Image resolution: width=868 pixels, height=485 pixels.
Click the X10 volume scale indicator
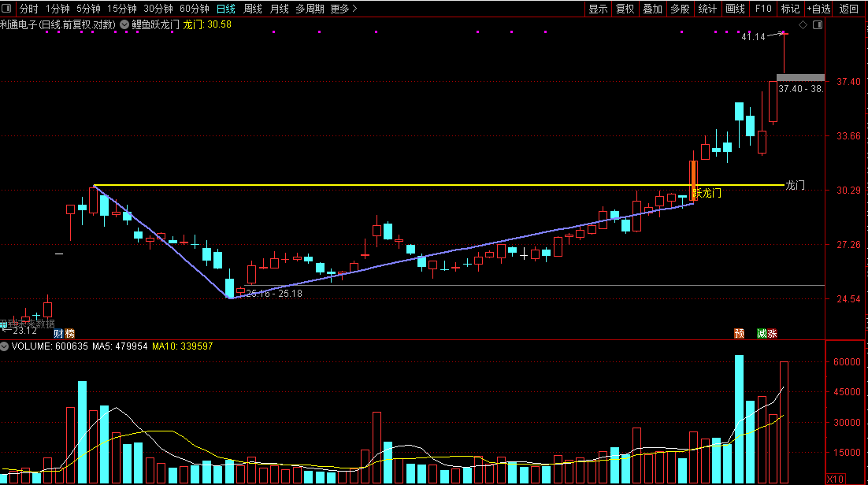coord(835,479)
